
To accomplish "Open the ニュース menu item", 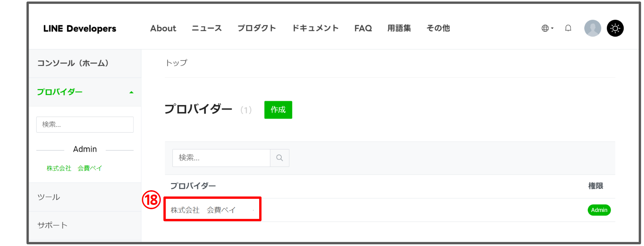I will pos(207,28).
